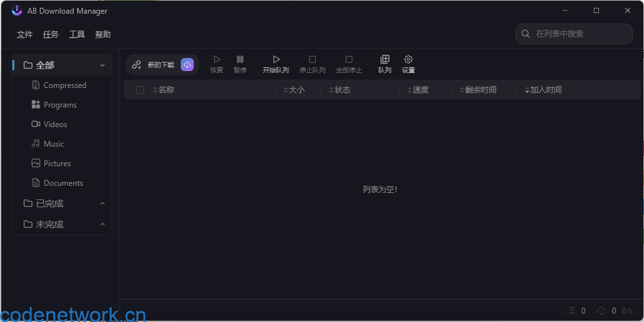This screenshot has width=644, height=322.
Task: Open the 帮助 menu
Action: [102, 35]
